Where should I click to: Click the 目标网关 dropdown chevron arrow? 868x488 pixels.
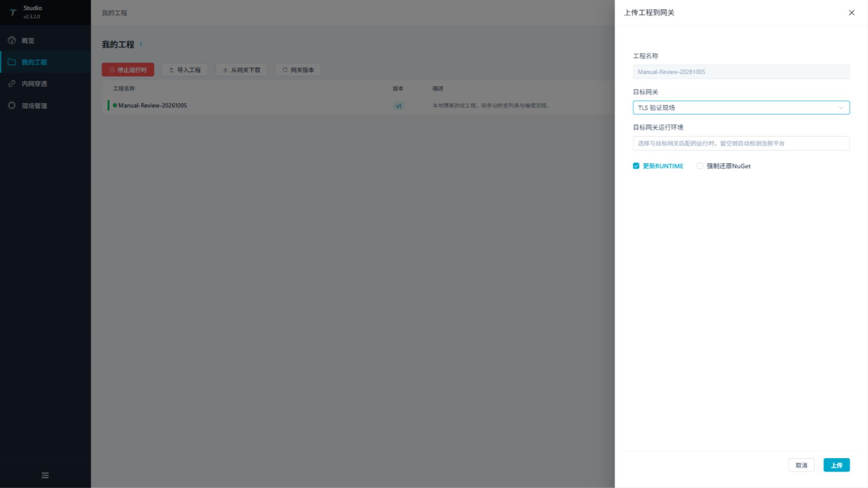click(841, 108)
